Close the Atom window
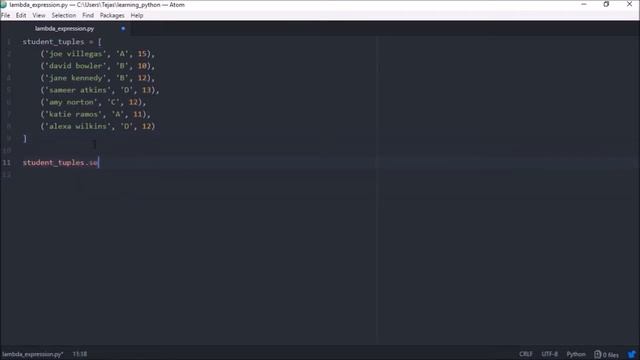Screen dimensions: 640x360 pos(629,4)
